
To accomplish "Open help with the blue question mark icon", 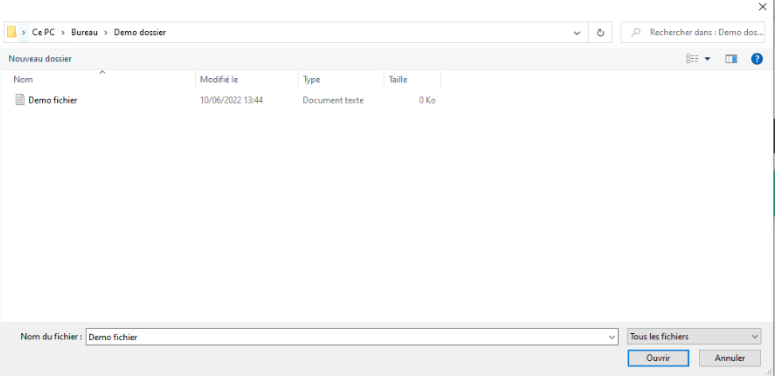I will point(757,59).
